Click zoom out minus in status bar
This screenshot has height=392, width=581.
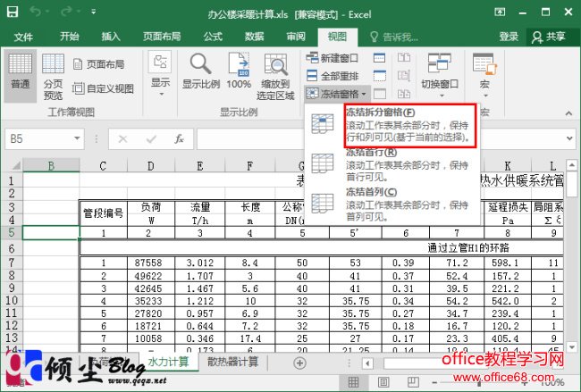[434, 382]
